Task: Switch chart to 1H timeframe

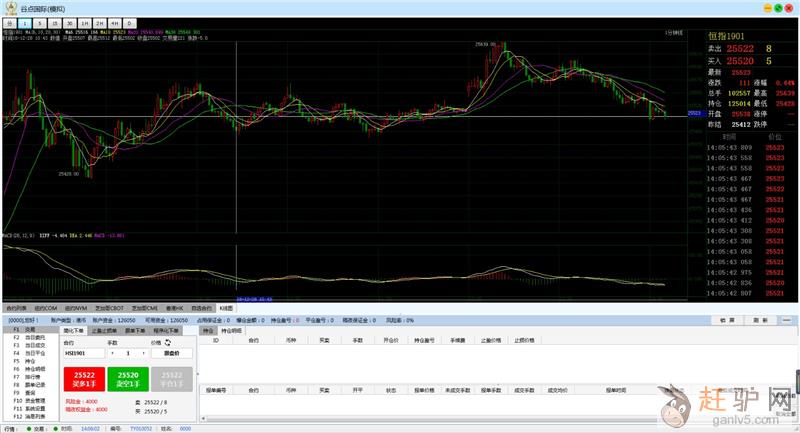Action: 85,20
